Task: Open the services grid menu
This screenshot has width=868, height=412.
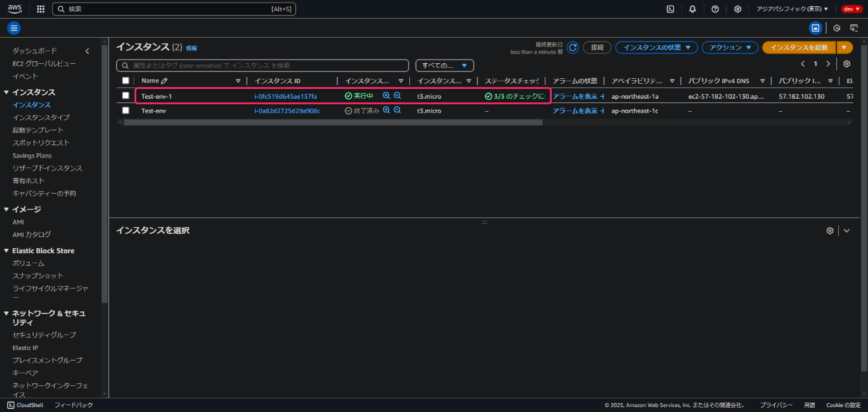Action: (41, 9)
